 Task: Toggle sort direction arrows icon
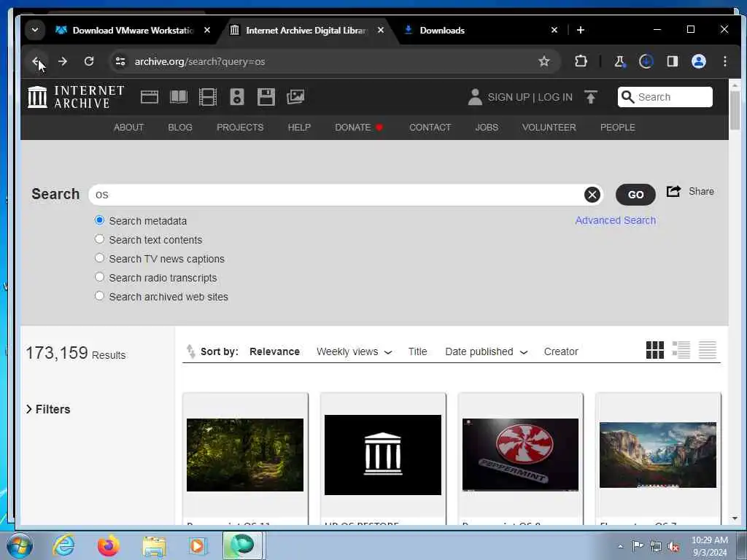(190, 351)
